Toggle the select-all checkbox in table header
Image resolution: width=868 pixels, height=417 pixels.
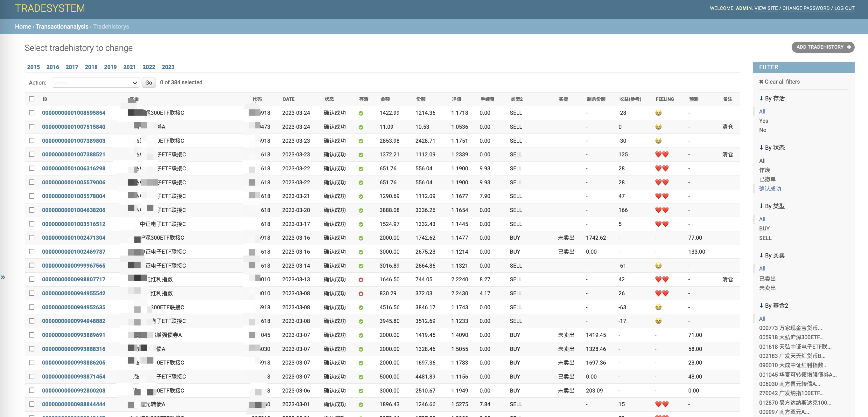pyautogui.click(x=32, y=99)
